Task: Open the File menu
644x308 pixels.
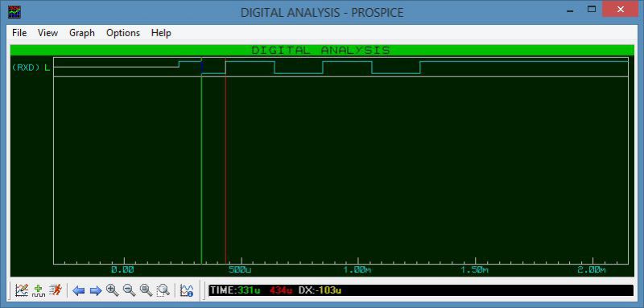Action: pos(19,33)
